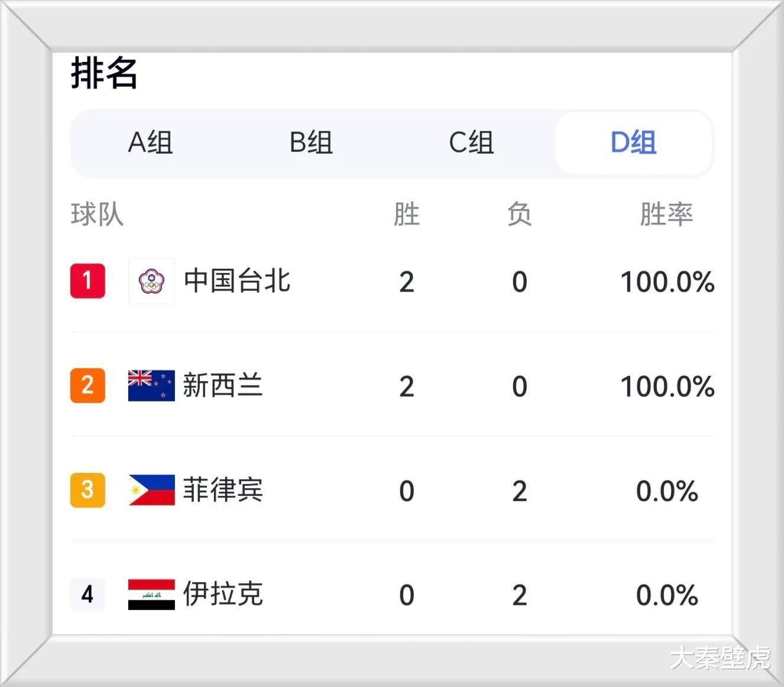Click the red rank 1 badge

pyautogui.click(x=88, y=281)
